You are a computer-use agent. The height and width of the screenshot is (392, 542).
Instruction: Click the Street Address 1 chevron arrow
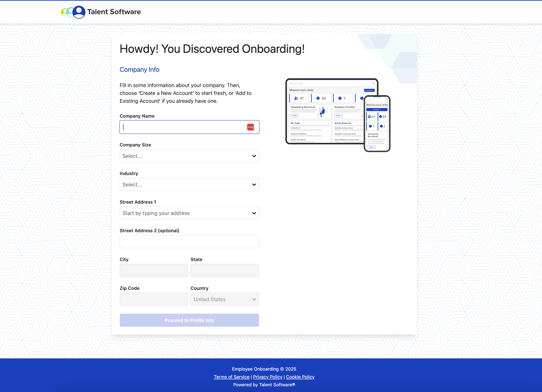(x=254, y=213)
